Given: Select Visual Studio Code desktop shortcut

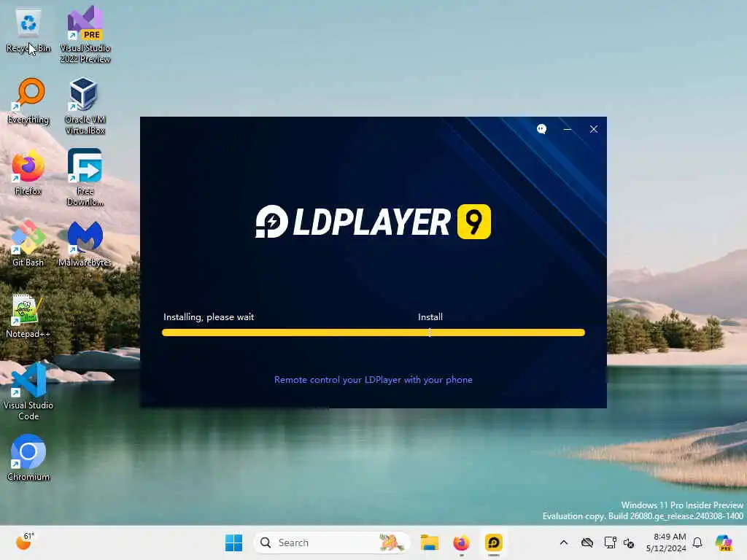Looking at the screenshot, I should (x=28, y=392).
